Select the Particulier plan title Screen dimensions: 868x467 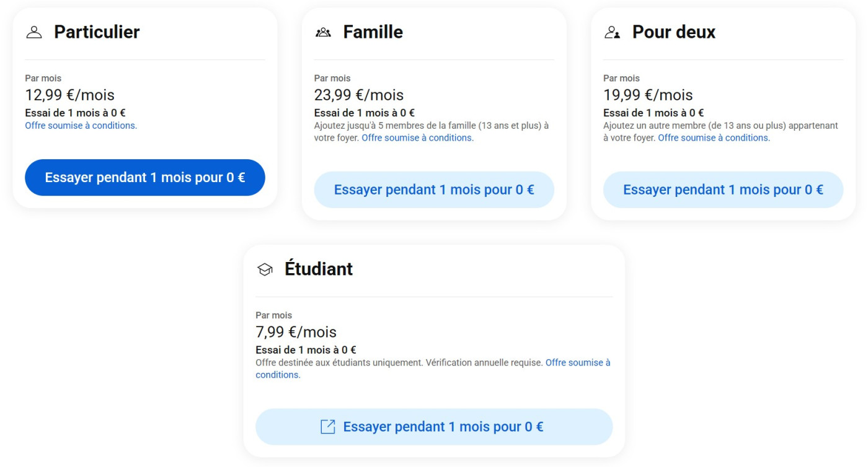[97, 31]
